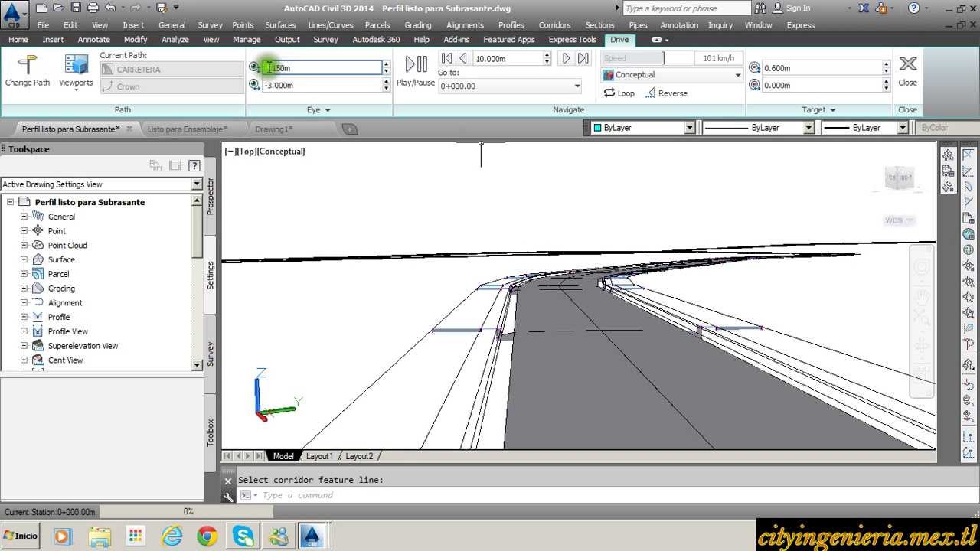The height and width of the screenshot is (551, 980).
Task: Open the Surfaces menu
Action: tap(280, 25)
